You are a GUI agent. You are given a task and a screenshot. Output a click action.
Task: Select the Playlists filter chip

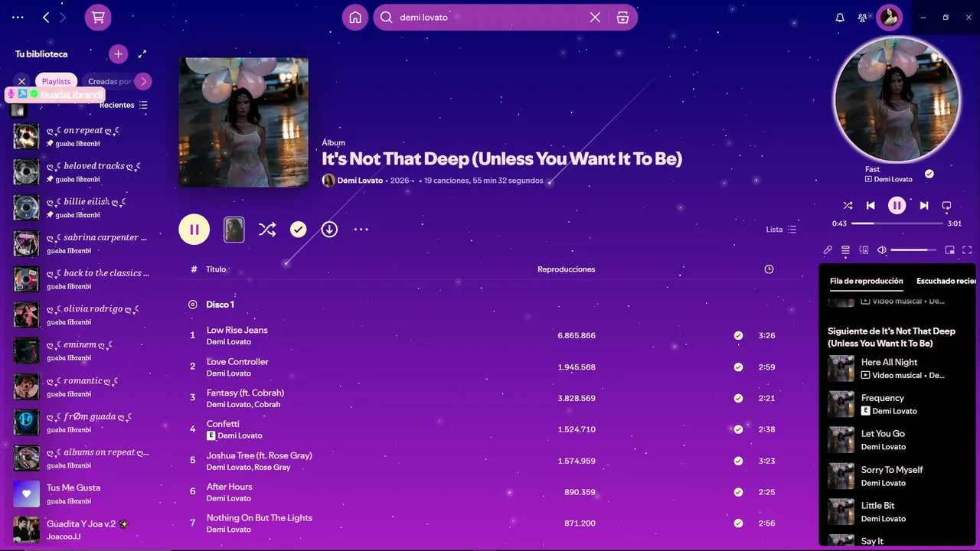coord(56,81)
